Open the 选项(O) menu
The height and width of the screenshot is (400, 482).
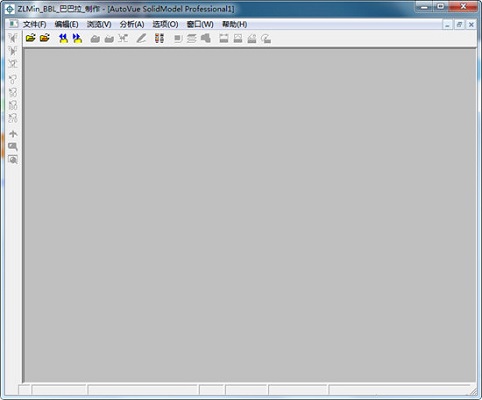coord(165,24)
